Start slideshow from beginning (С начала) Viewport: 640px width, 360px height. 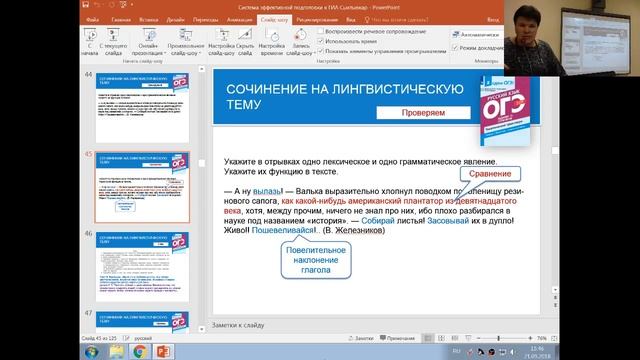89,42
